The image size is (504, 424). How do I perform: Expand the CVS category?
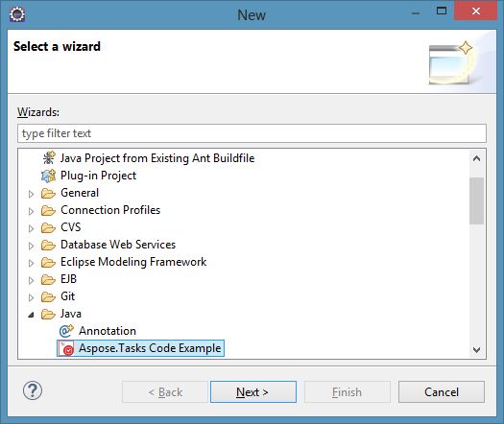point(31,228)
